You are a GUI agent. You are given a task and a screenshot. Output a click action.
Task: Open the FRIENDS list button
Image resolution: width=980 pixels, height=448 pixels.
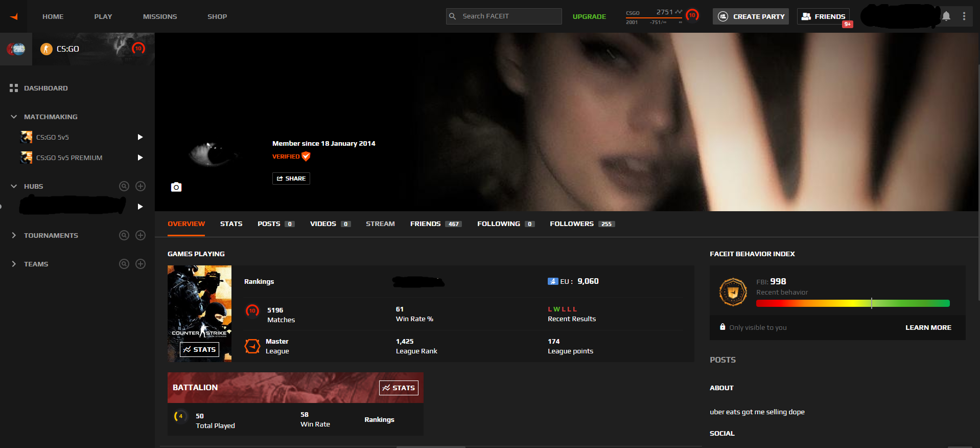[x=823, y=16]
